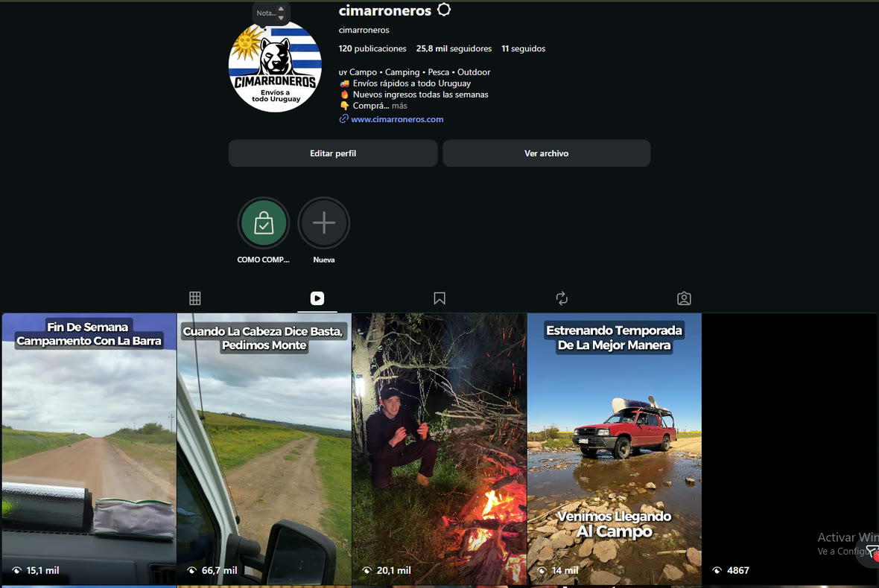Viewport: 879px width, 588px height.
Task: Open the 25,8 mil seguidores list
Action: [x=454, y=48]
